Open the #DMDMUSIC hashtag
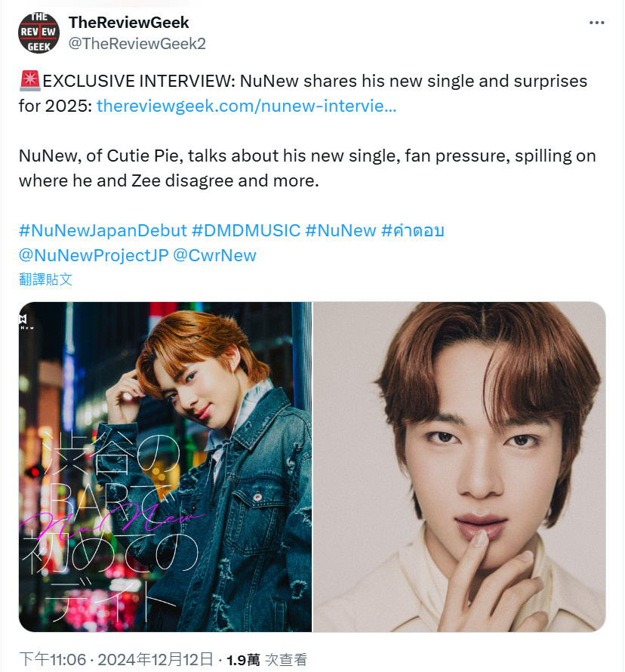 click(246, 230)
